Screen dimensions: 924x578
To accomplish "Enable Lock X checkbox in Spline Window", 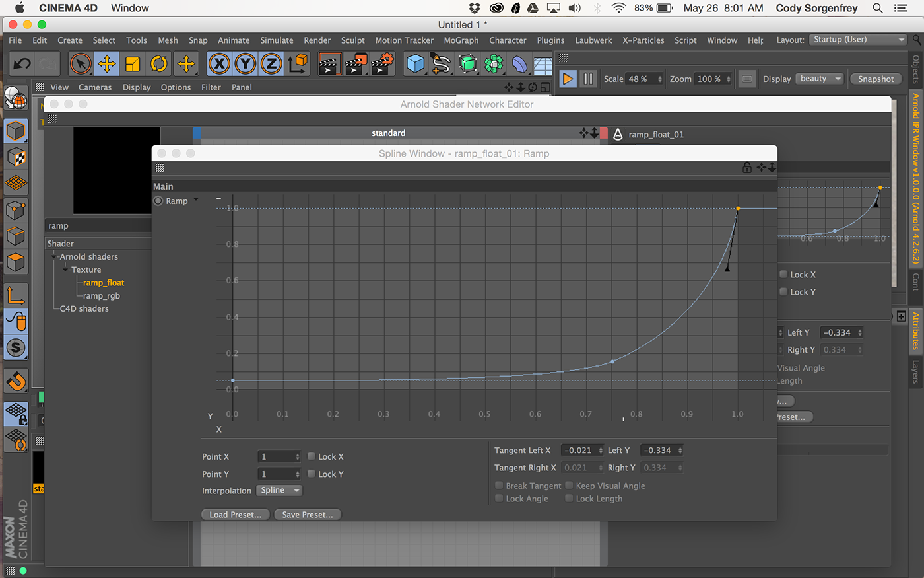I will pos(312,456).
